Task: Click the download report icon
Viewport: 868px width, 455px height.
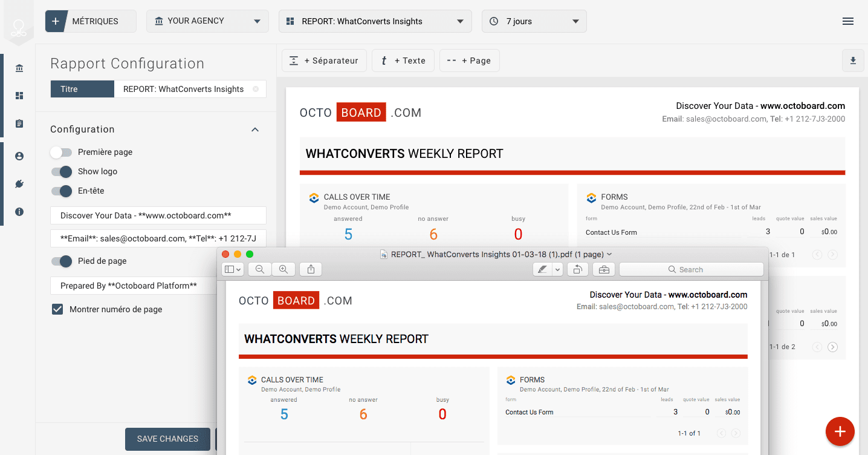Action: coord(853,61)
